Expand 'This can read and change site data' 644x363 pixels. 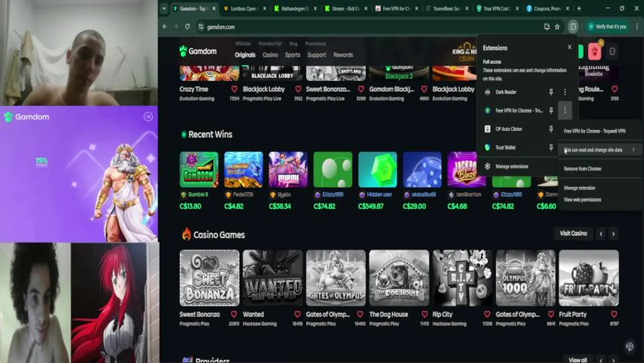tap(600, 150)
